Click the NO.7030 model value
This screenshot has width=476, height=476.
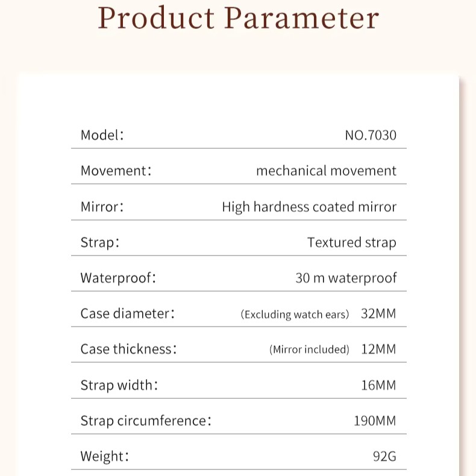click(371, 136)
